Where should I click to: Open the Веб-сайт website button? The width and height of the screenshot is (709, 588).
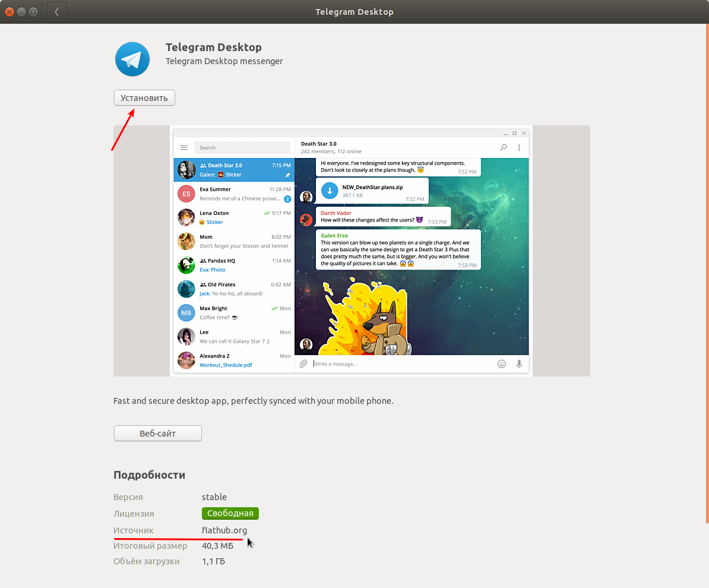[158, 434]
